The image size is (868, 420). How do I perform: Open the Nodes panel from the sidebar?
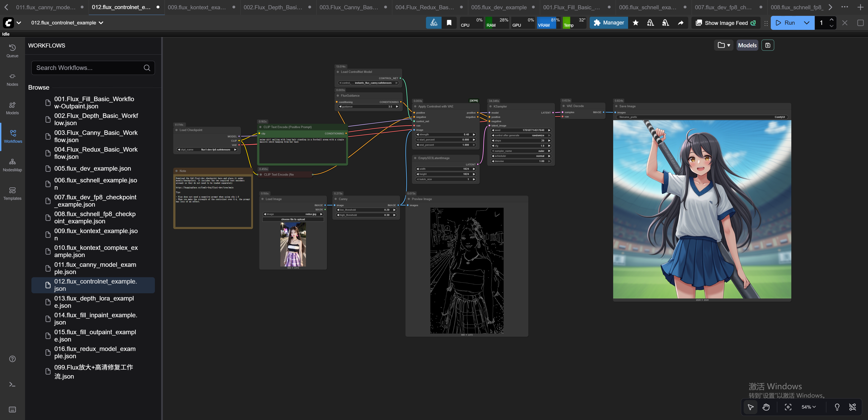tap(12, 80)
